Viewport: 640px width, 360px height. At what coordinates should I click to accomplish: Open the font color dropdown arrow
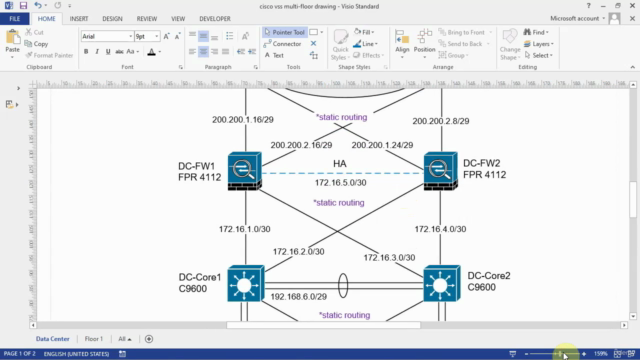pos(160,52)
